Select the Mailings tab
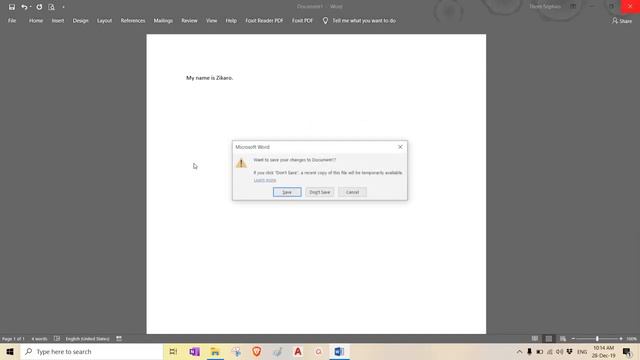Viewport: 640px width, 360px height. pyautogui.click(x=163, y=20)
